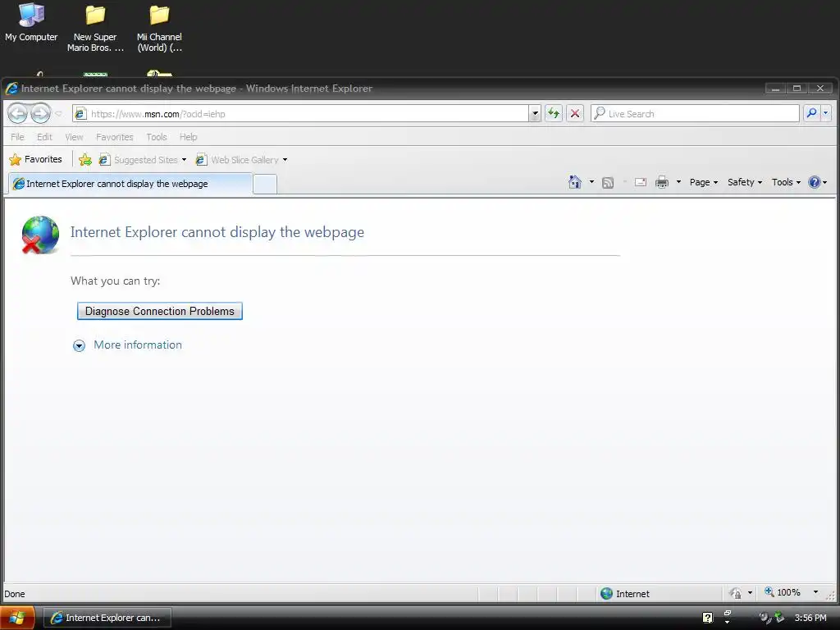Open Suggested Sites link
This screenshot has height=630, width=840.
click(139, 160)
